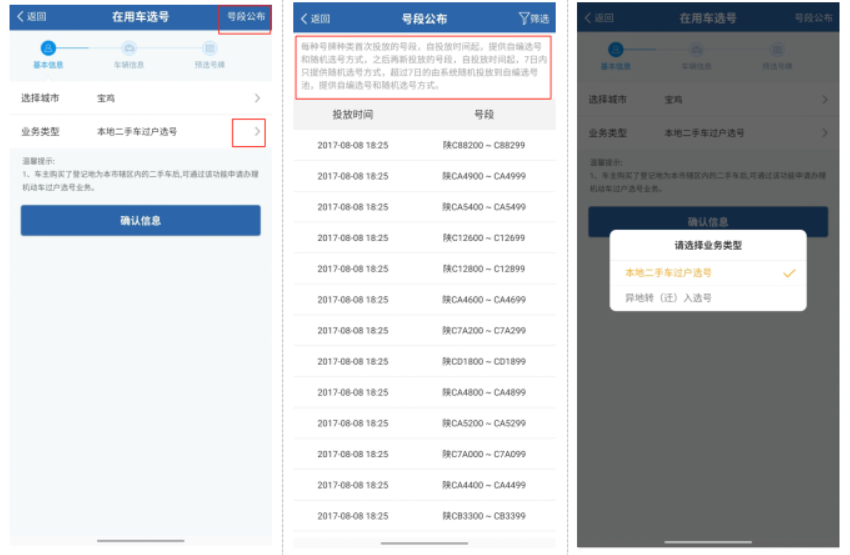
Task: Choose orange 本地二手车过户选号 option in the dialog
Action: click(667, 273)
